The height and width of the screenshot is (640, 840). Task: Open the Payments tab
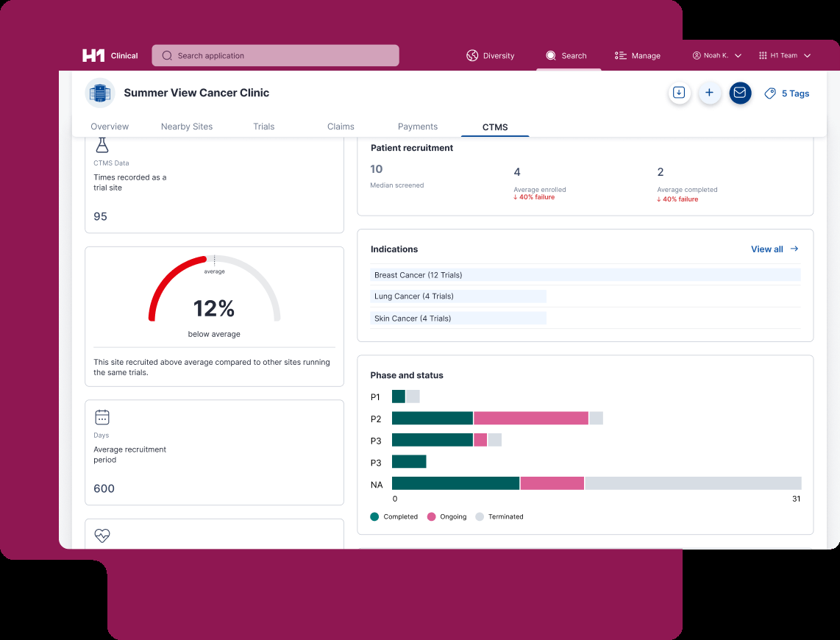[418, 127]
